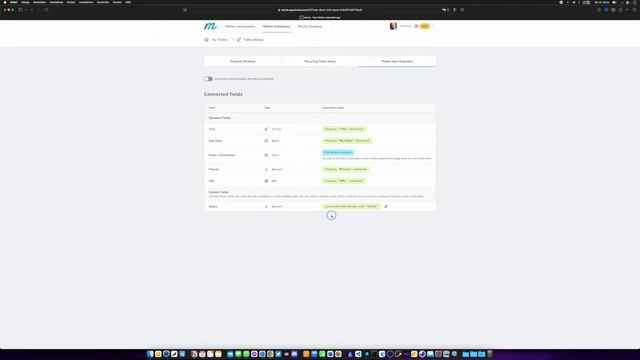Toggle the activate database switch
The width and height of the screenshot is (640, 360).
(x=209, y=79)
